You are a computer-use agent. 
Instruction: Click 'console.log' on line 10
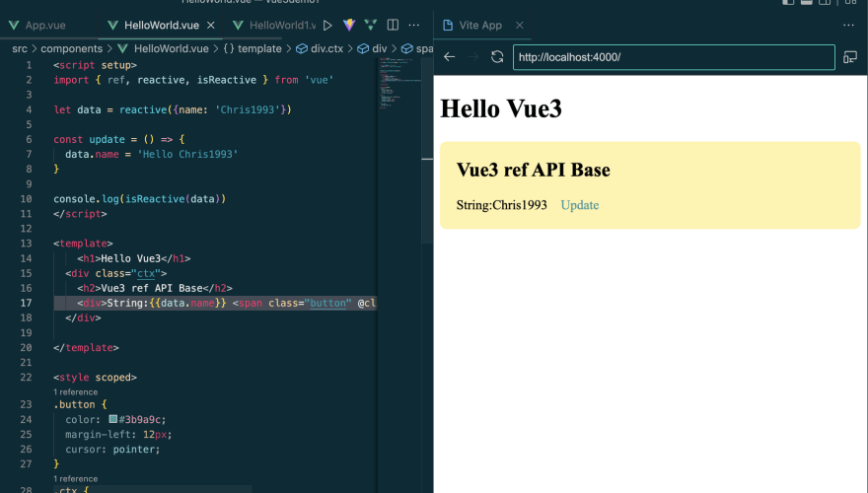pos(86,198)
